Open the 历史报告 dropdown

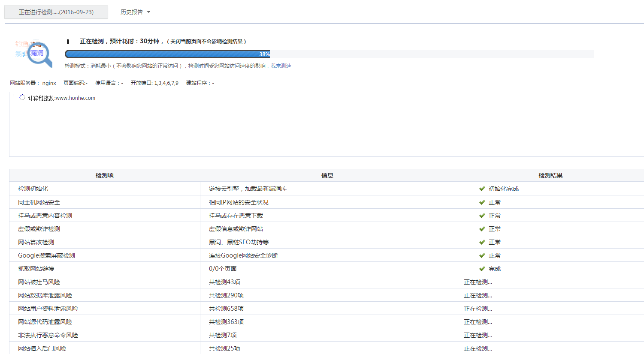click(136, 12)
